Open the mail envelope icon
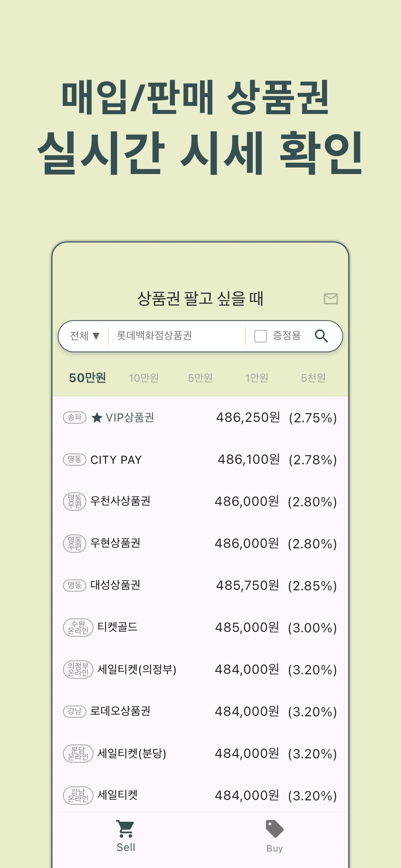The image size is (401, 868). (331, 298)
